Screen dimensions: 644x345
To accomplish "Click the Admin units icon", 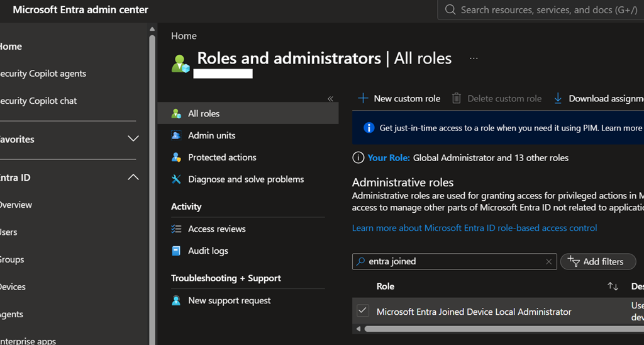I will click(x=176, y=135).
